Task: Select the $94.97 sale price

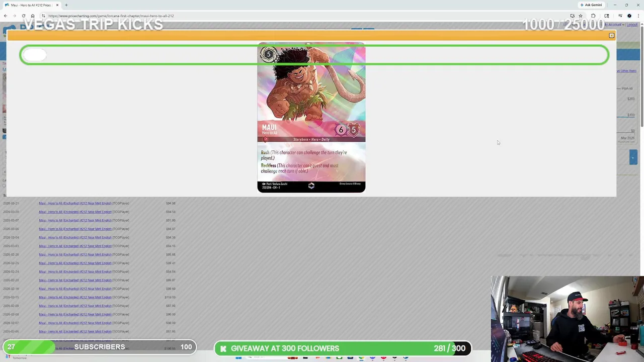Action: 171,229
